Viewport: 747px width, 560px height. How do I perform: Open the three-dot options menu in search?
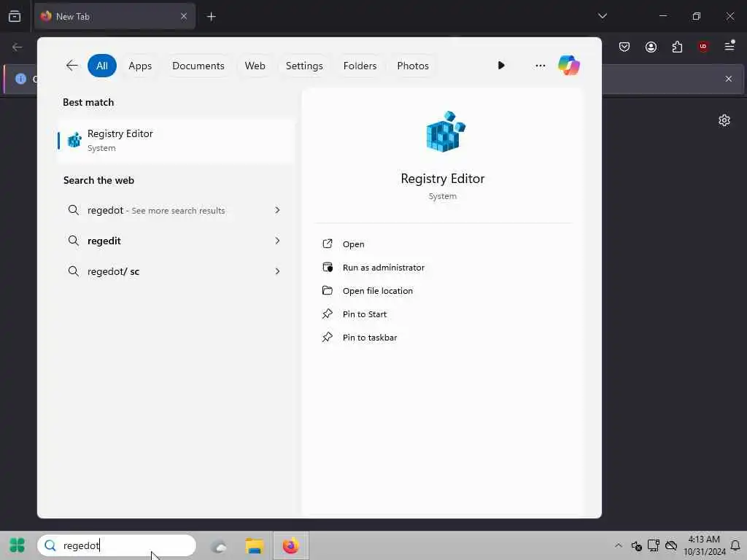click(x=541, y=66)
